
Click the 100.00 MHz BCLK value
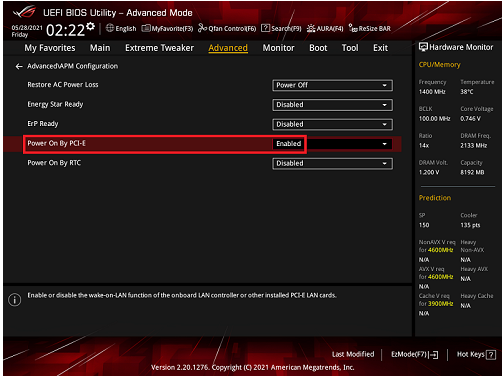point(434,119)
